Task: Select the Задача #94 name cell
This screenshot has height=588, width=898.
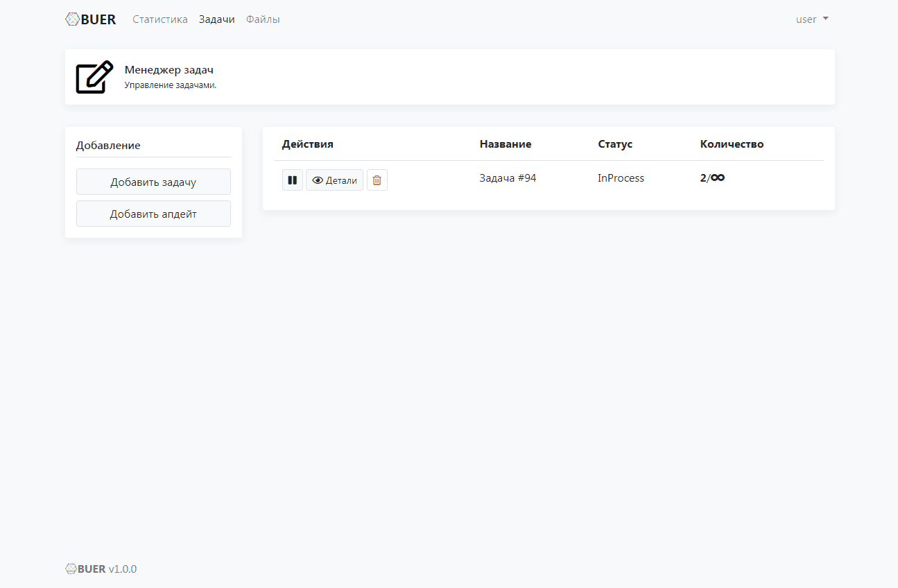Action: click(x=508, y=178)
